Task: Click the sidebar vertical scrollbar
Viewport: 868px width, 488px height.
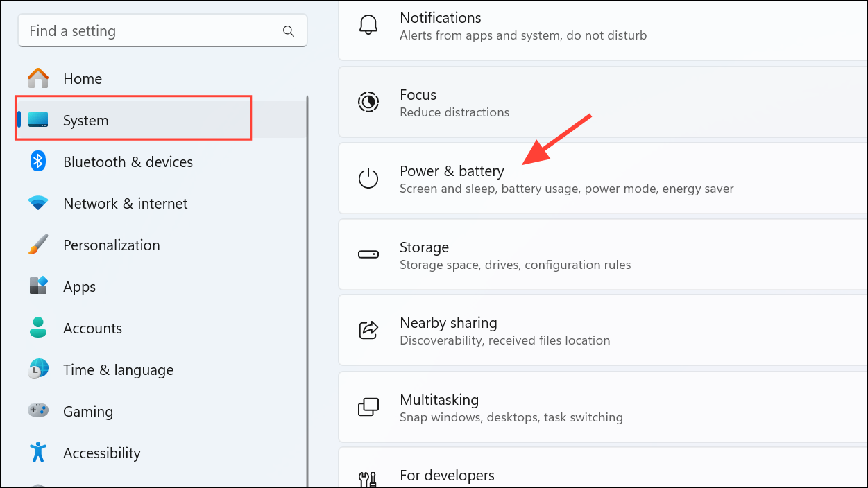Action: 307,291
